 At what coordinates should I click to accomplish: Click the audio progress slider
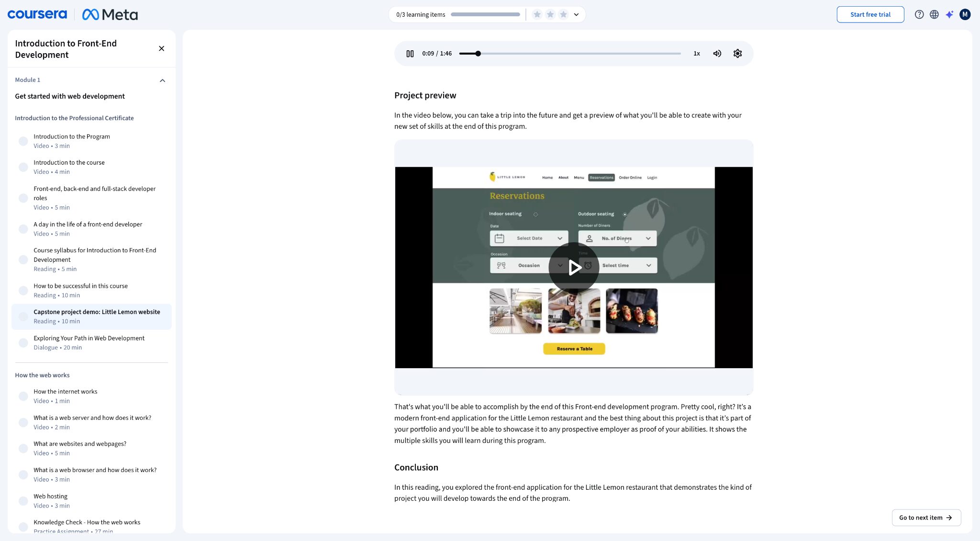[570, 54]
